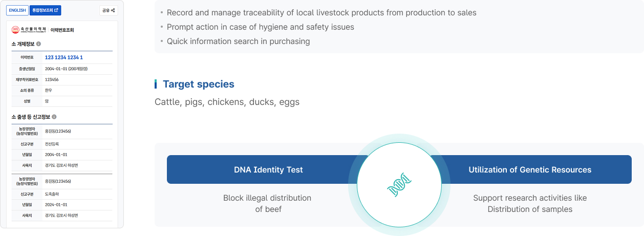Click the 재부착귀표번호 value 123456
Image resolution: width=644 pixels, height=236 pixels.
pos(52,79)
